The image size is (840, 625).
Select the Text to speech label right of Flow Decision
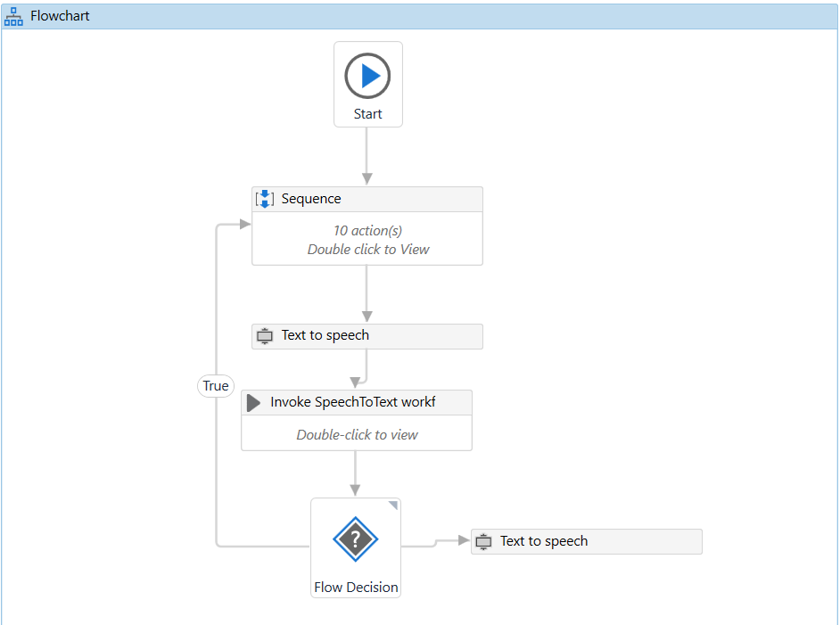tap(544, 541)
